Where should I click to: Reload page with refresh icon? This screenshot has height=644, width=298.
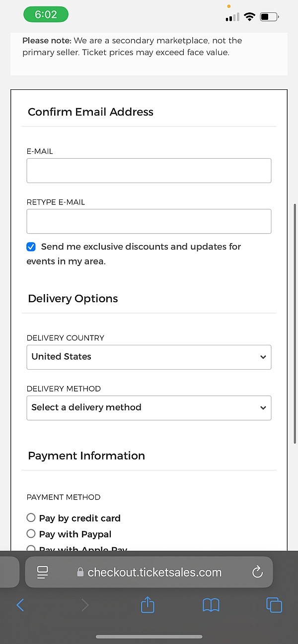tap(257, 572)
